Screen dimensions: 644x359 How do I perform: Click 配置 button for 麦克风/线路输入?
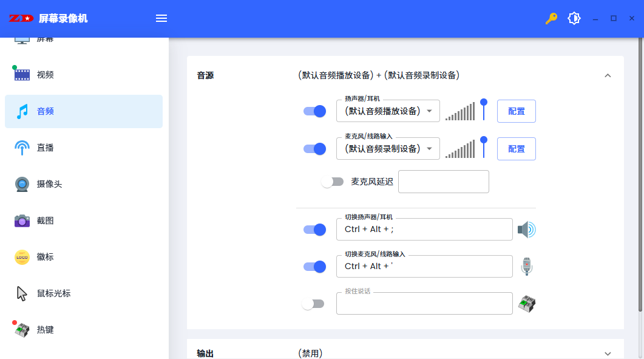(x=516, y=149)
